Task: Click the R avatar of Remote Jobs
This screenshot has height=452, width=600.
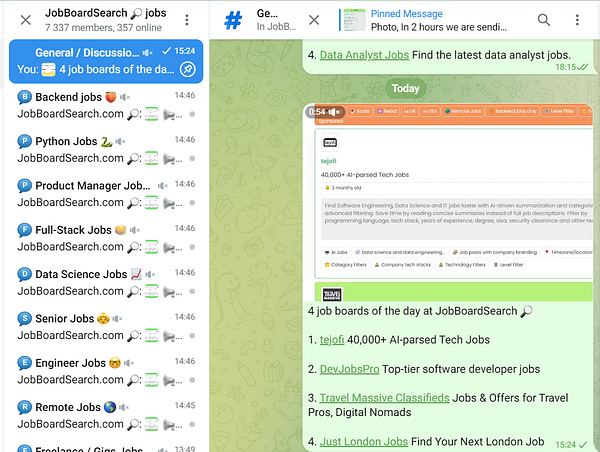Action: 24,408
